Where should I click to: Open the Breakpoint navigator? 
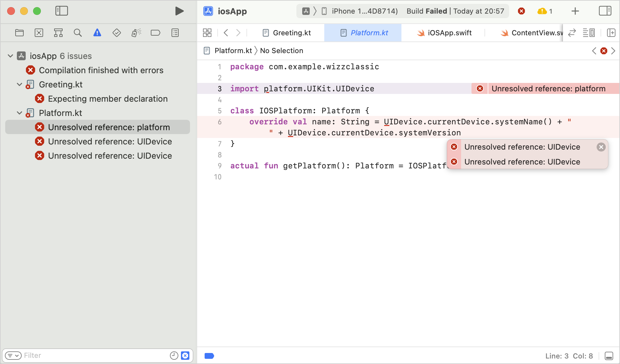point(155,32)
